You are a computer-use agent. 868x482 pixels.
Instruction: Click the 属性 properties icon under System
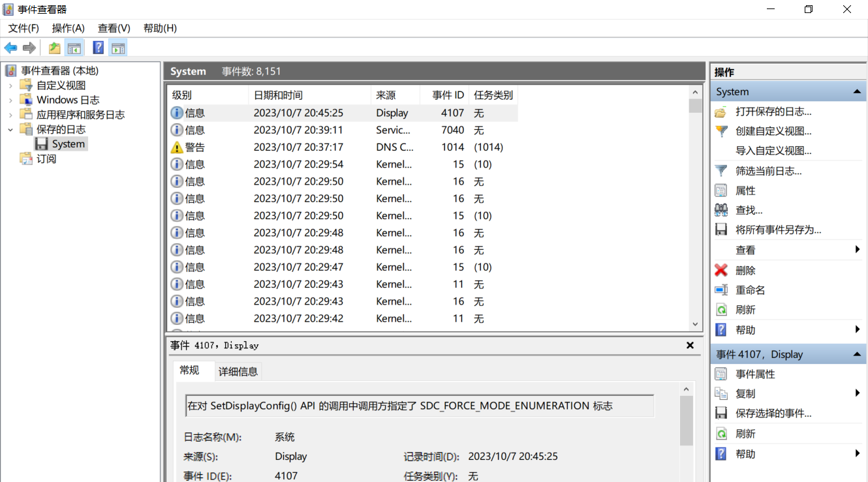click(721, 190)
